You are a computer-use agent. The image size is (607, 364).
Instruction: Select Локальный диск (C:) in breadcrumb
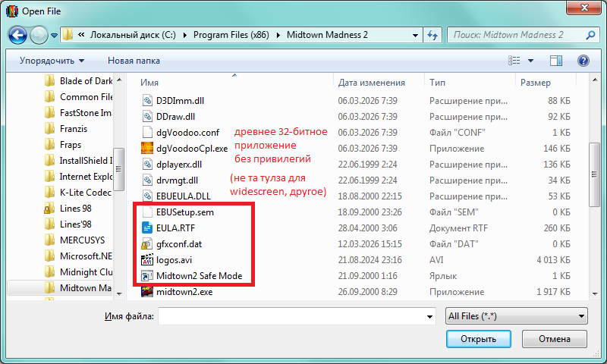click(x=133, y=35)
